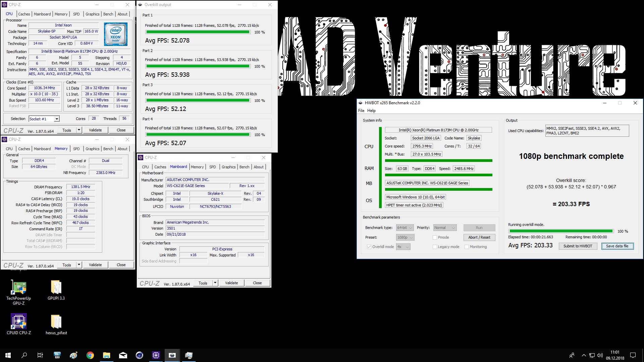Click Save data file button
The height and width of the screenshot is (362, 644).
click(x=617, y=246)
